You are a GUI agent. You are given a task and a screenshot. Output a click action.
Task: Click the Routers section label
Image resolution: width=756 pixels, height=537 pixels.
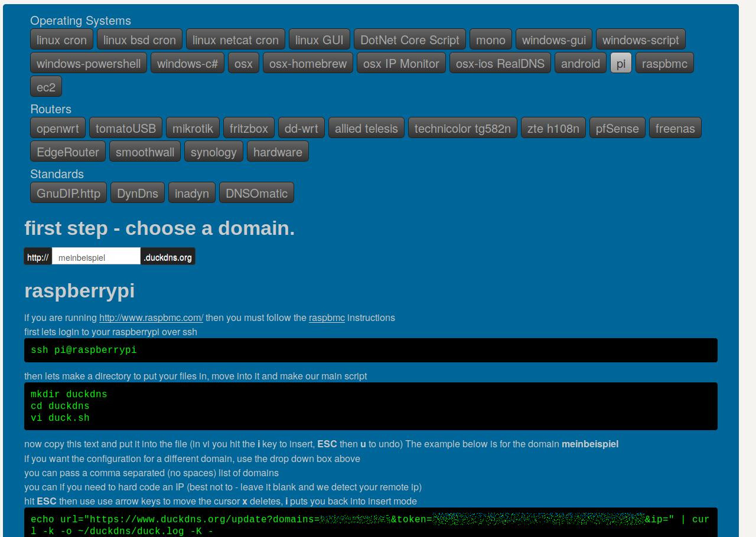coord(51,109)
